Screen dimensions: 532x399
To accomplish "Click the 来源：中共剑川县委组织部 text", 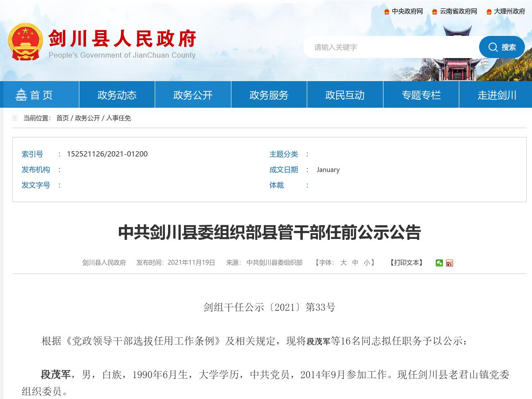I will 264,262.
